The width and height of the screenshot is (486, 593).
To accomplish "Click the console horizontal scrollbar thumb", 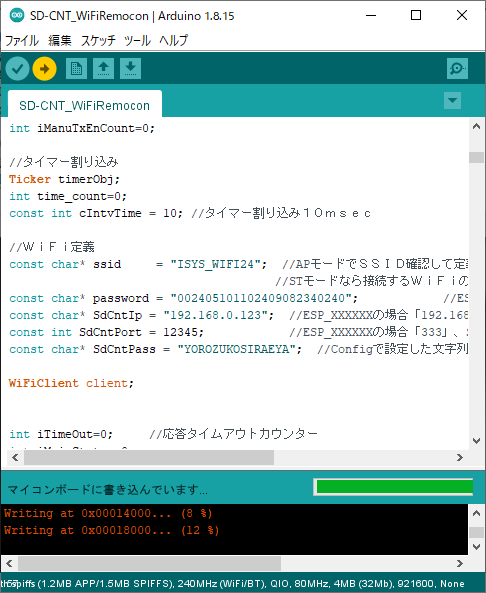I will point(150,564).
